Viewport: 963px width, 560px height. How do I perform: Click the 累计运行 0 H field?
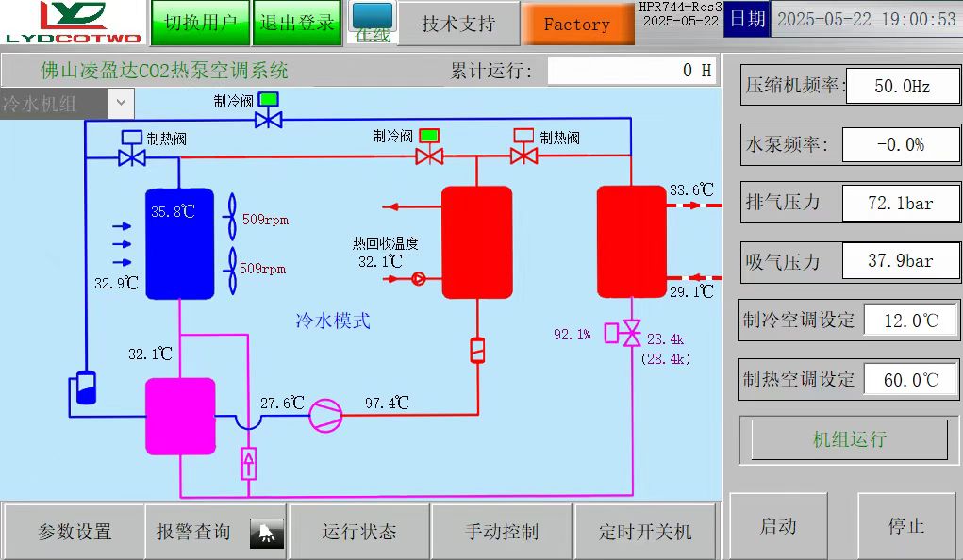[632, 71]
